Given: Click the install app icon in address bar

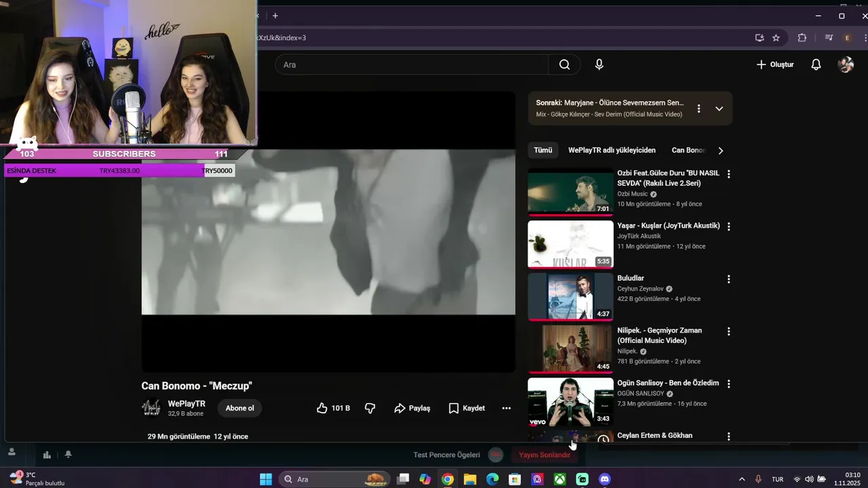Looking at the screenshot, I should point(759,38).
